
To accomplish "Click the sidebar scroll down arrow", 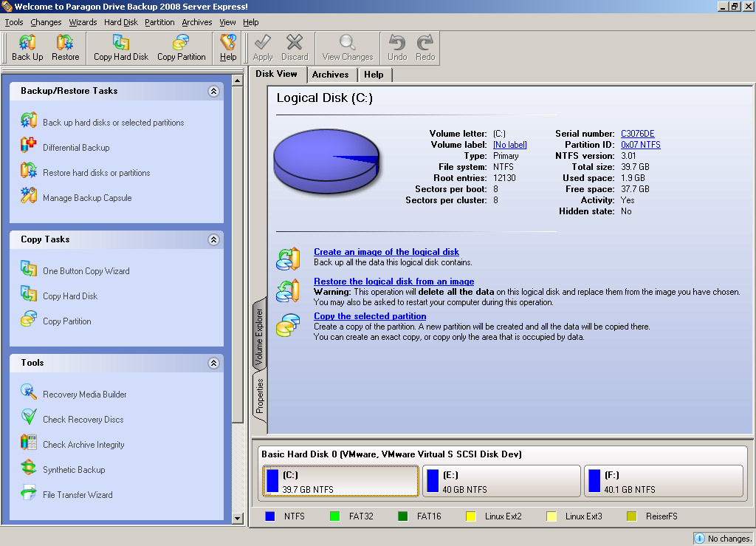I will [237, 519].
